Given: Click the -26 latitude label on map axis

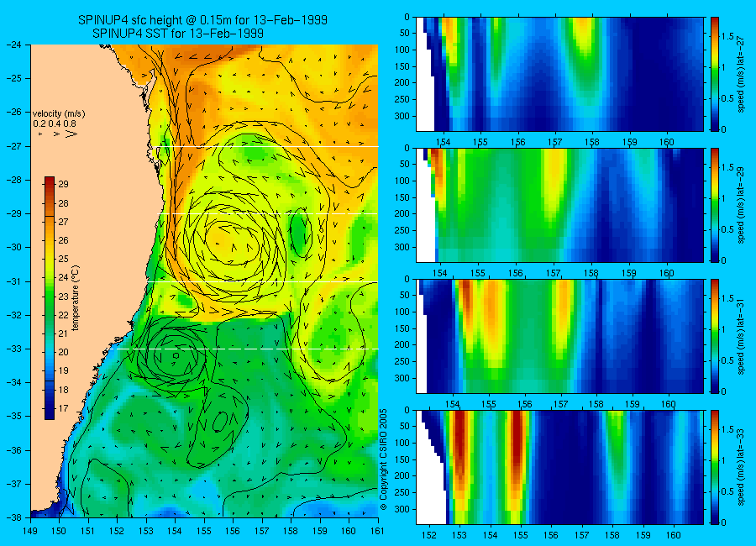Looking at the screenshot, I should pyautogui.click(x=15, y=112).
